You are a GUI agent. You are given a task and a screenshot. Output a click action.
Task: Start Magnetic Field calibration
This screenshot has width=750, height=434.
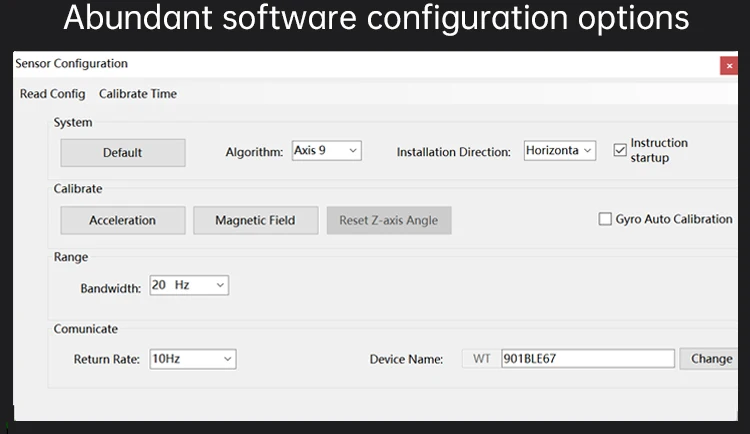[255, 220]
